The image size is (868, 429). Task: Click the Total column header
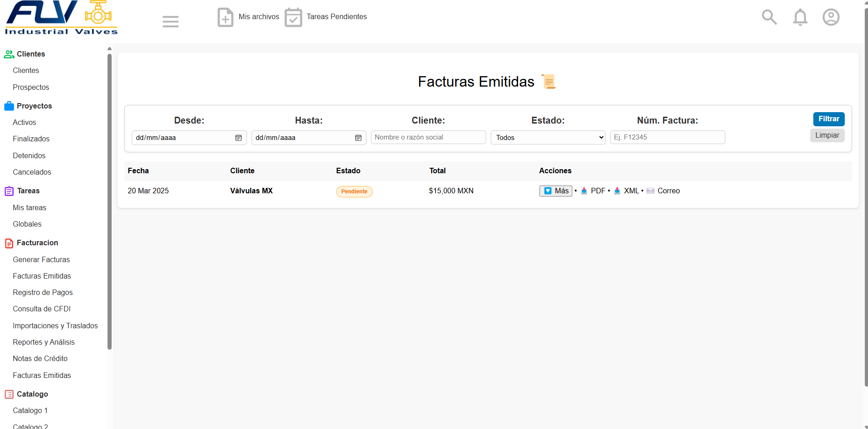(437, 171)
